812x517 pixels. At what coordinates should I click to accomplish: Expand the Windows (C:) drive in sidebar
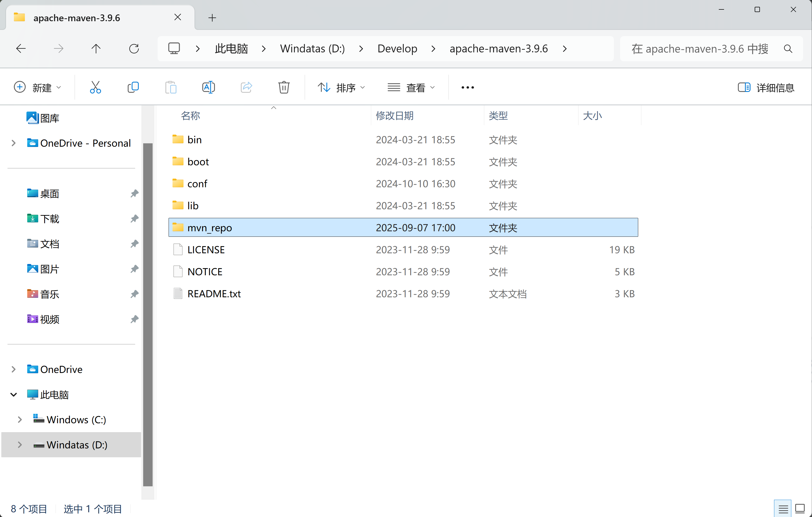click(x=19, y=420)
